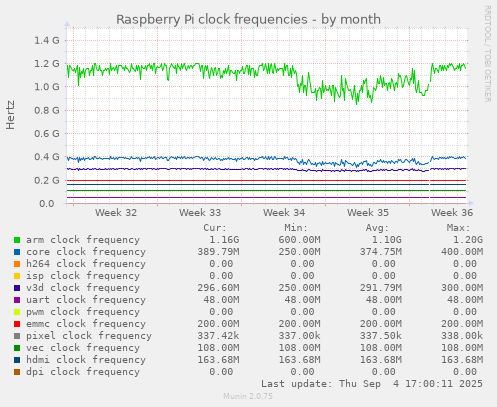Screen dimensions: 497x407
Task: Click the v3d maximum value '300.00M'
Action: point(462,288)
